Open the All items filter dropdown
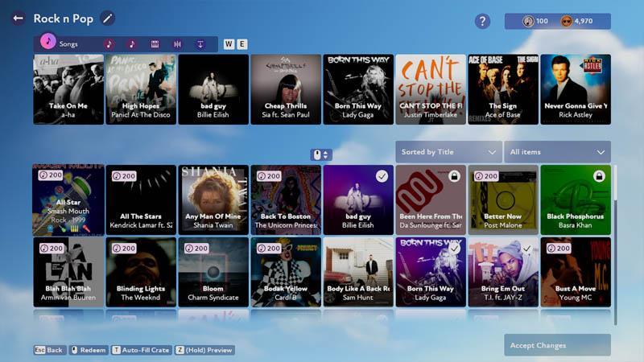This screenshot has width=644, height=362. [x=557, y=152]
